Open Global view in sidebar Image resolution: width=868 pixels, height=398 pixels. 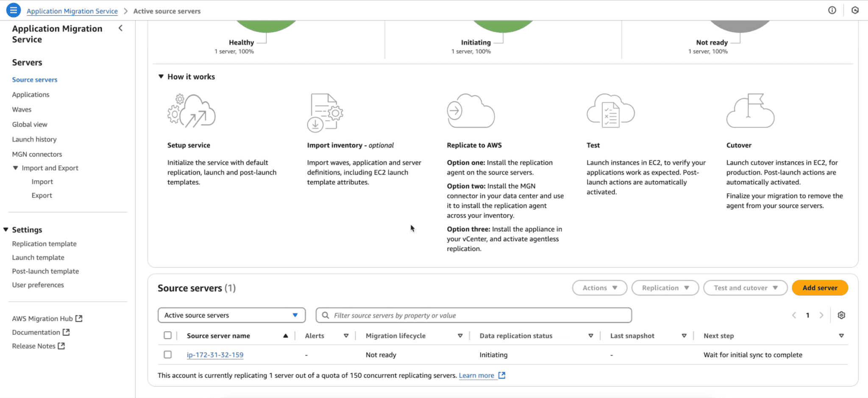click(x=30, y=124)
